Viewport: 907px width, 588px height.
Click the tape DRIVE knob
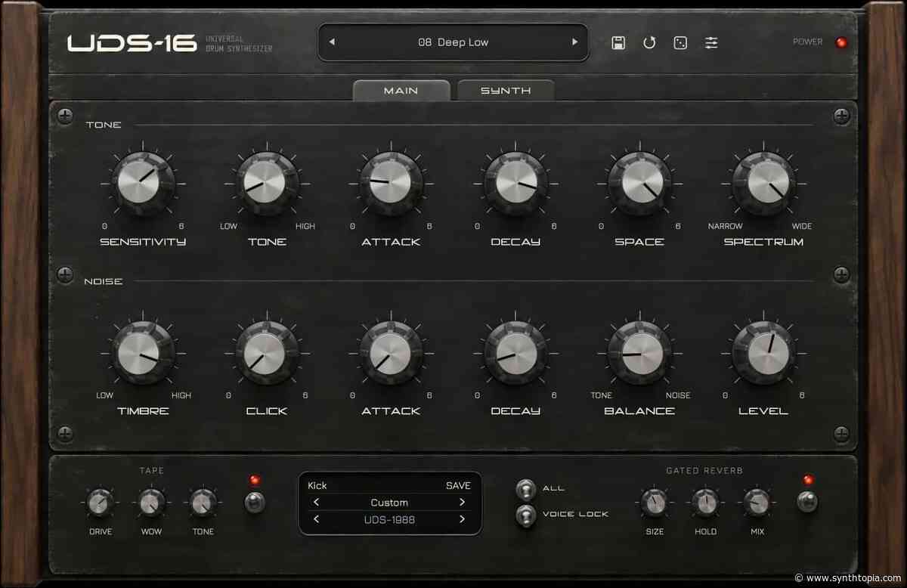[x=100, y=502]
